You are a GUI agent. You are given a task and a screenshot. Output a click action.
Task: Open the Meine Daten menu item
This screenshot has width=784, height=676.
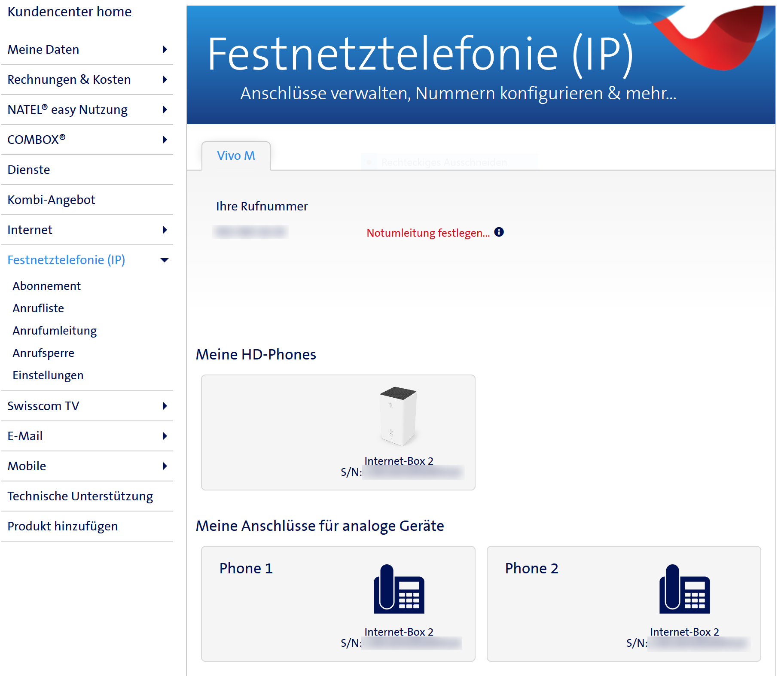(x=43, y=49)
